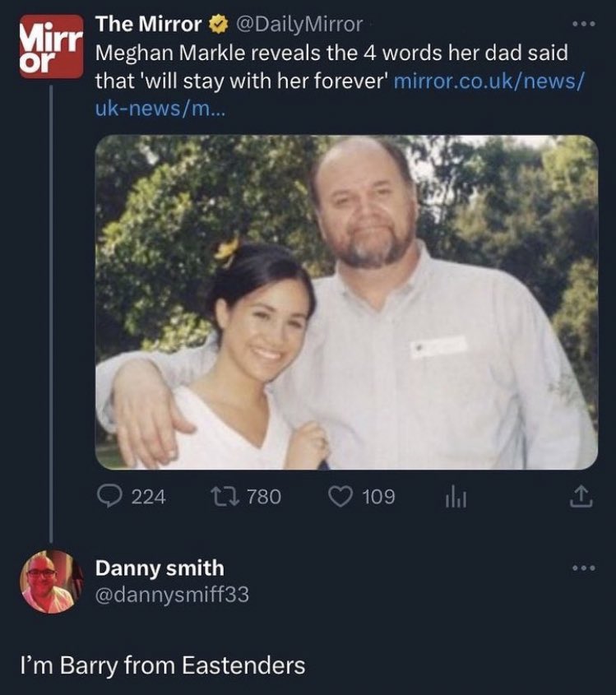This screenshot has width=616, height=695.
Task: Click the 780 retweets count
Action: tap(264, 497)
